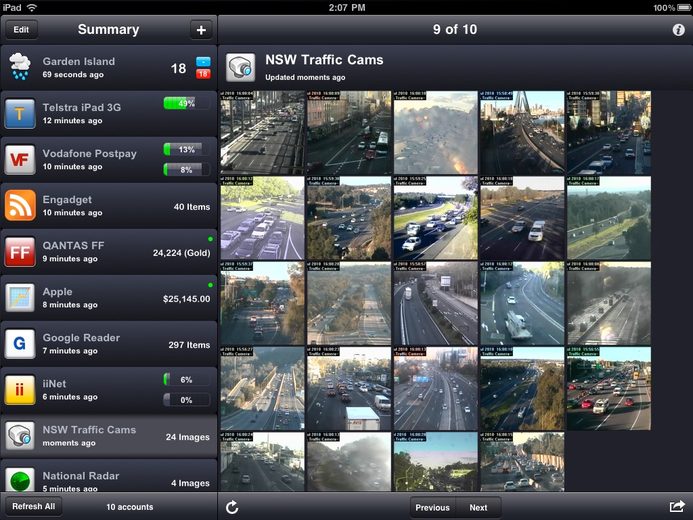
Task: Tap the Google Reader G icon
Action: point(20,344)
